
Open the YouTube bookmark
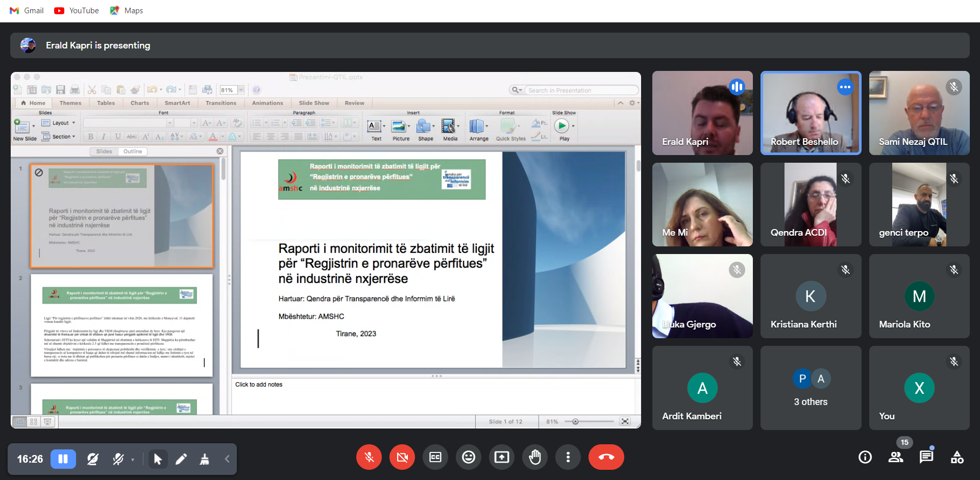click(77, 11)
